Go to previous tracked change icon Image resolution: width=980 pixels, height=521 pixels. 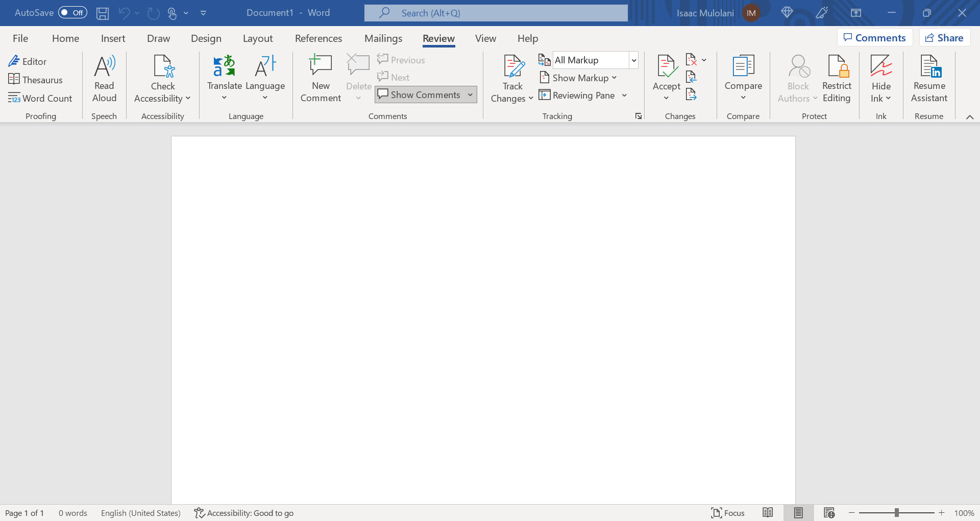[x=691, y=77]
